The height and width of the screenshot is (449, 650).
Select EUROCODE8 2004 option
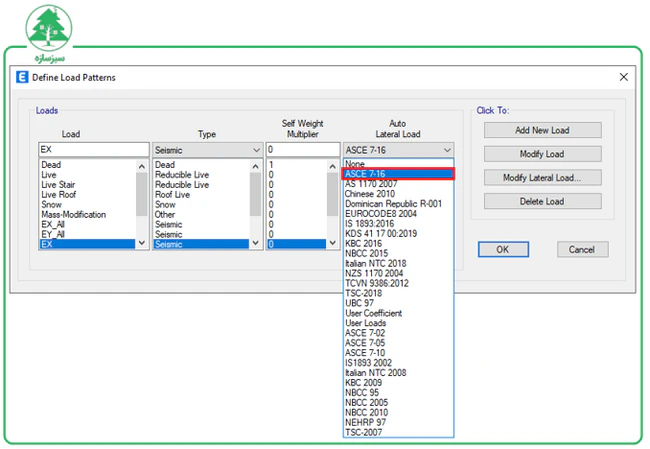[398, 214]
